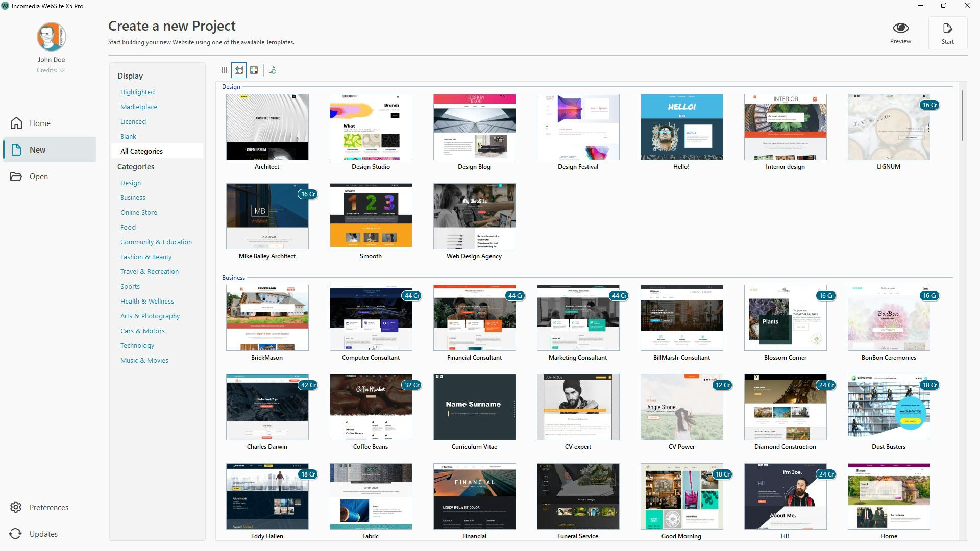The height and width of the screenshot is (551, 980).
Task: Select the Coffee Beans template thumbnail
Action: [371, 407]
